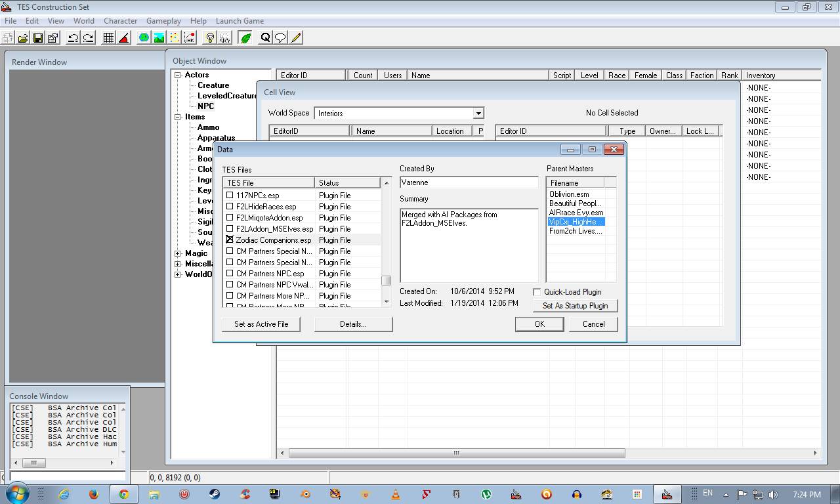The image size is (840, 504).
Task: Check the CM Partners NPC Vwal checkbox
Action: (x=230, y=284)
